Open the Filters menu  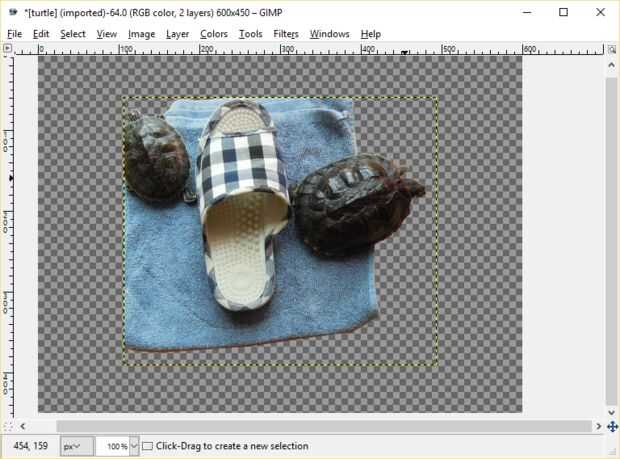click(x=285, y=34)
